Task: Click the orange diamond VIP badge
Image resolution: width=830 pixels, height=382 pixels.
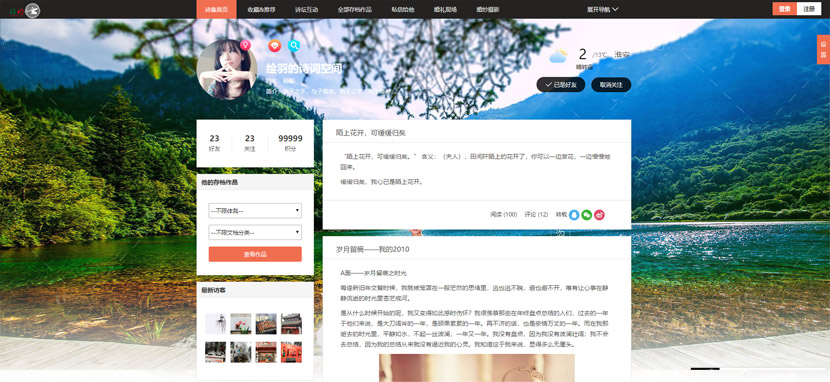Action: pyautogui.click(x=274, y=46)
